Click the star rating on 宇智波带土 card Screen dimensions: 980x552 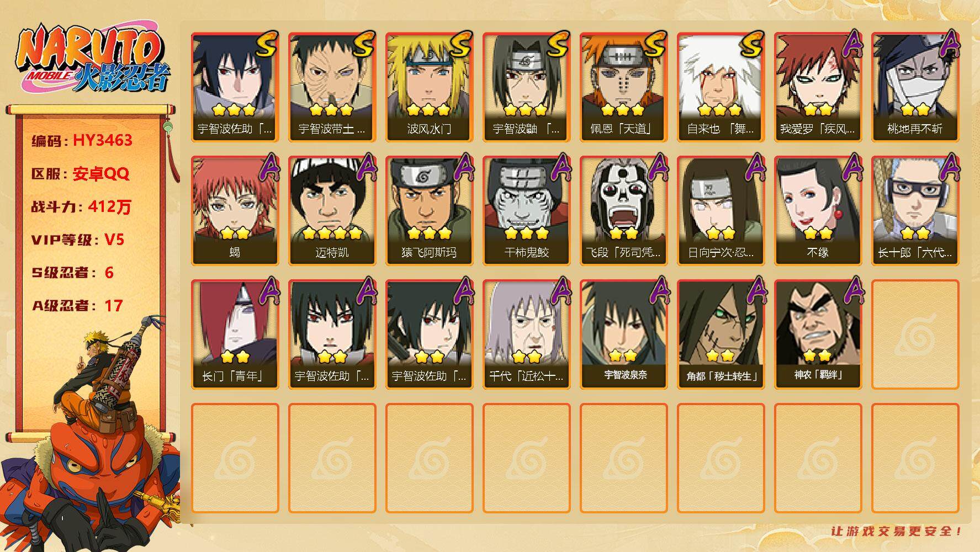click(x=331, y=109)
